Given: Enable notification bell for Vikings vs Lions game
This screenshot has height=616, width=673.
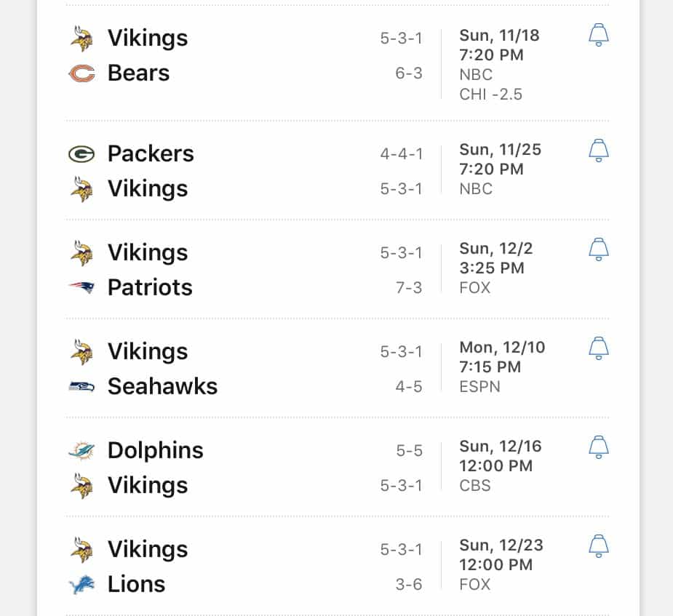Looking at the screenshot, I should (598, 546).
